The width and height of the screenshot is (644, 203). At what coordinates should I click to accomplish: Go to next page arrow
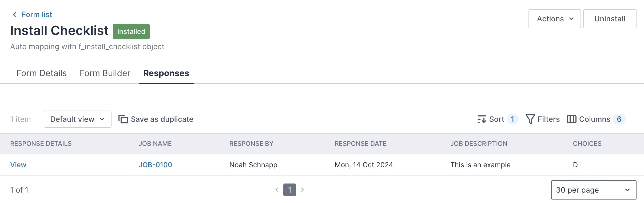click(x=303, y=190)
